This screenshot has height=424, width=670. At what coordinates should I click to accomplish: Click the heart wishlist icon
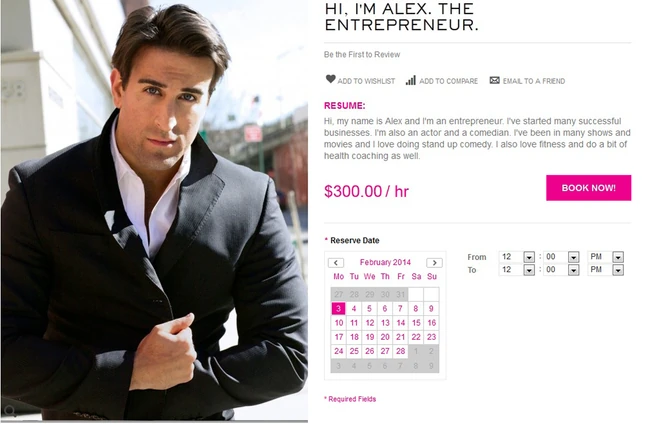point(330,79)
